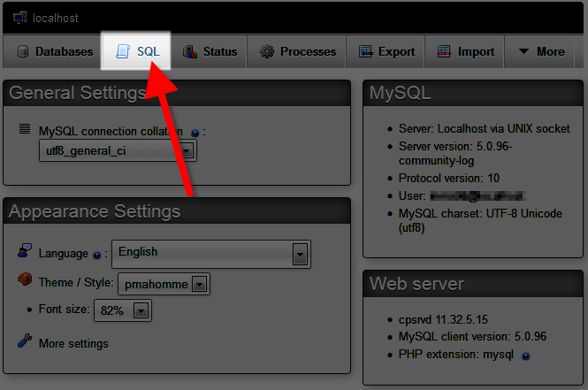Image resolution: width=588 pixels, height=390 pixels.
Task: Click the Export tab icon
Action: click(365, 52)
